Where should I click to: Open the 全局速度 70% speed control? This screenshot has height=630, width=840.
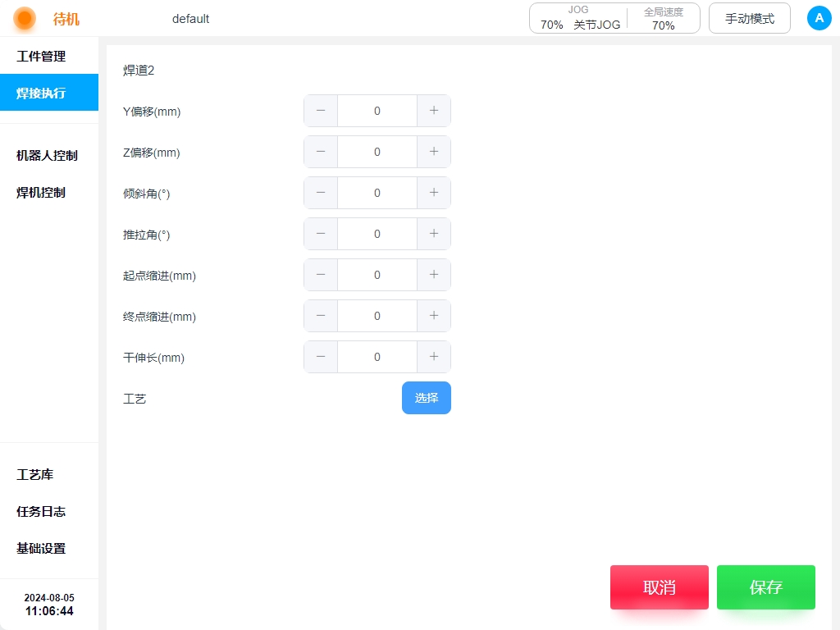663,18
